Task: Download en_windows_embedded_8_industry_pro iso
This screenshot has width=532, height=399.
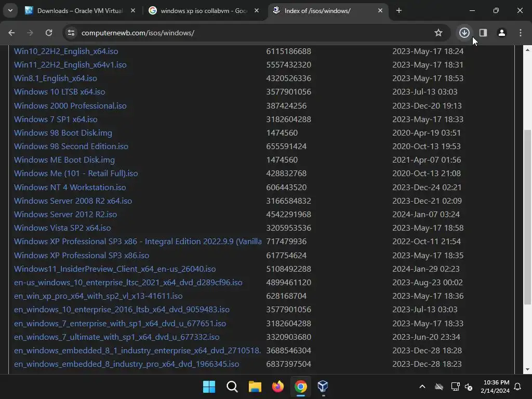Action: (x=127, y=364)
